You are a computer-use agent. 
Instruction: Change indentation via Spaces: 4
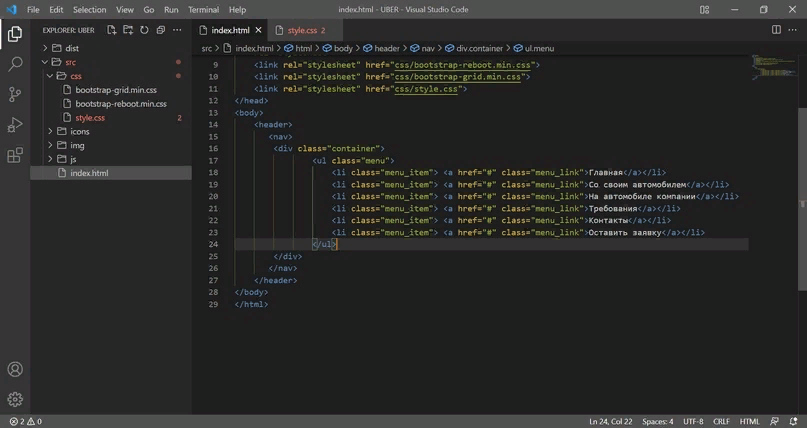(x=657, y=421)
